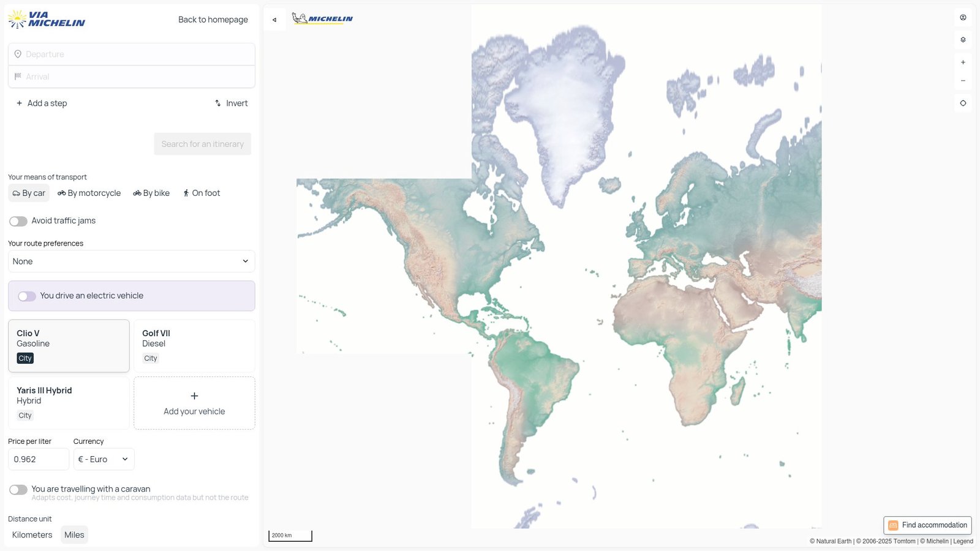Click the Find accommodation button
The image size is (980, 551).
click(x=927, y=525)
